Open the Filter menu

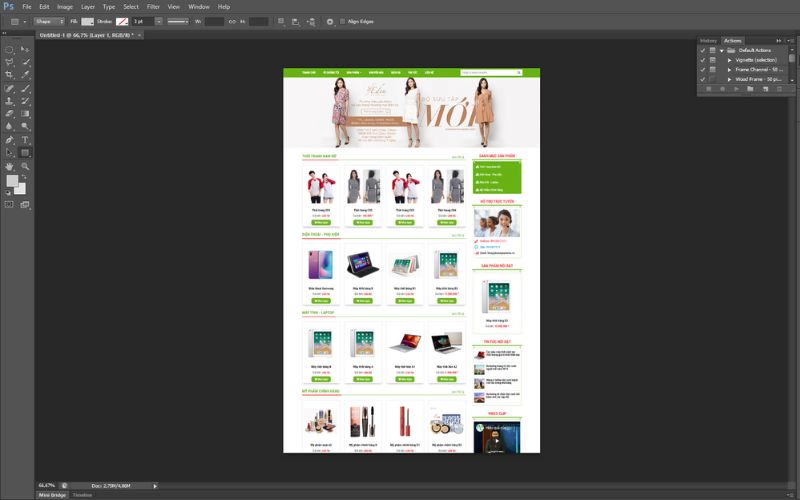(153, 6)
